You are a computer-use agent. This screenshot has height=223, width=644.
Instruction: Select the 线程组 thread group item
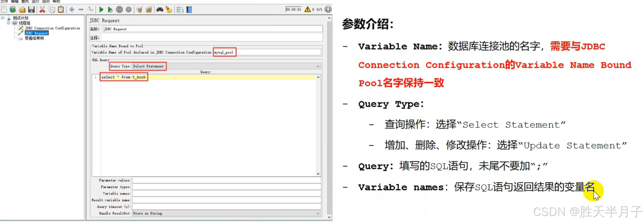pos(24,23)
